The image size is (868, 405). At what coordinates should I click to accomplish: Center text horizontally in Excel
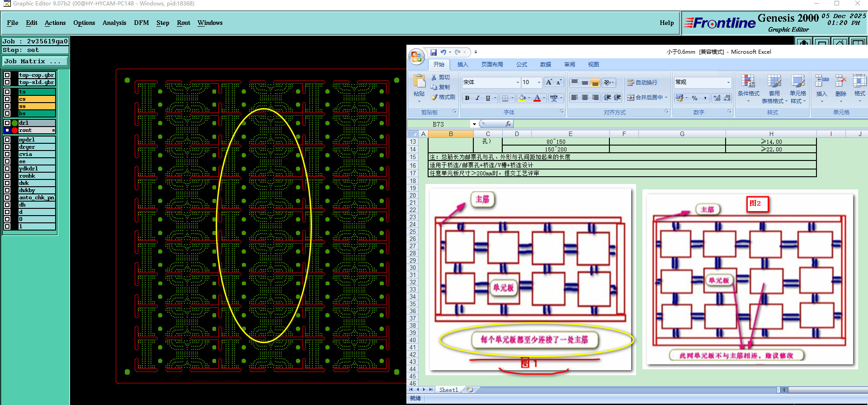[x=585, y=98]
